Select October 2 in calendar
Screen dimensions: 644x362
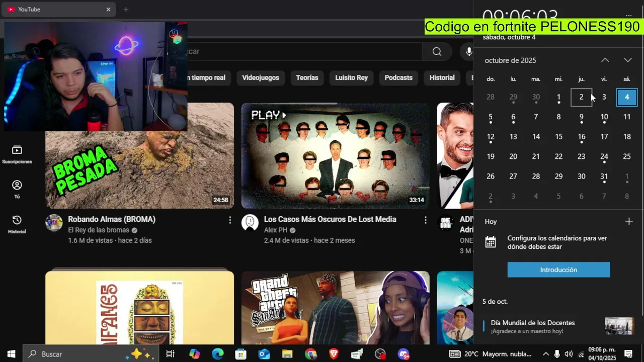coord(581,97)
